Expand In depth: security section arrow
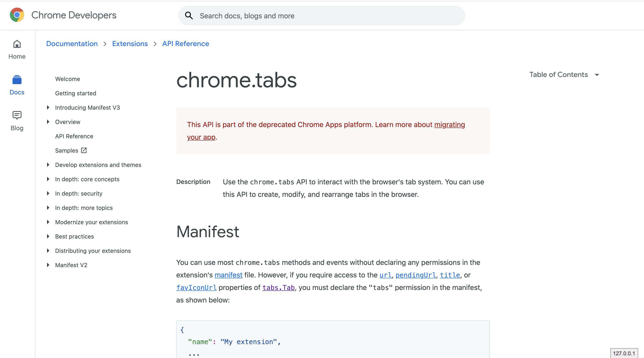Viewport: 644px width, 358px height. [48, 194]
